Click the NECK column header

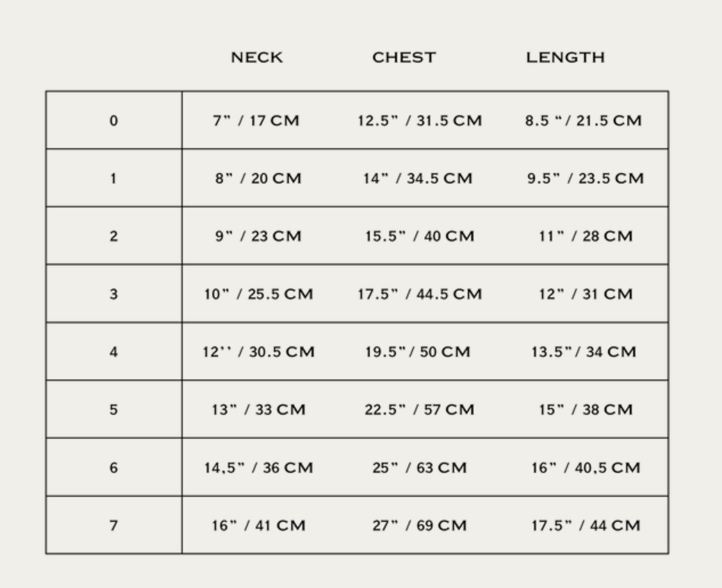(x=257, y=58)
